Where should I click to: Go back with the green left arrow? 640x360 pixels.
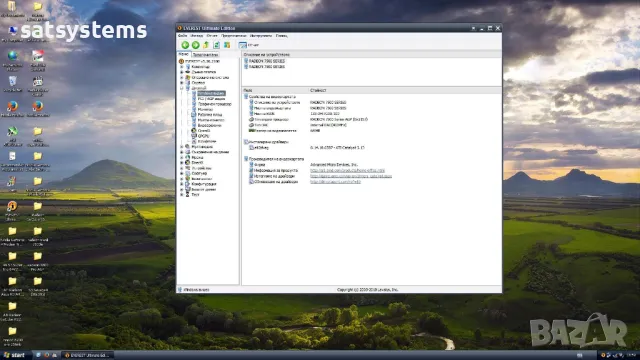185,45
